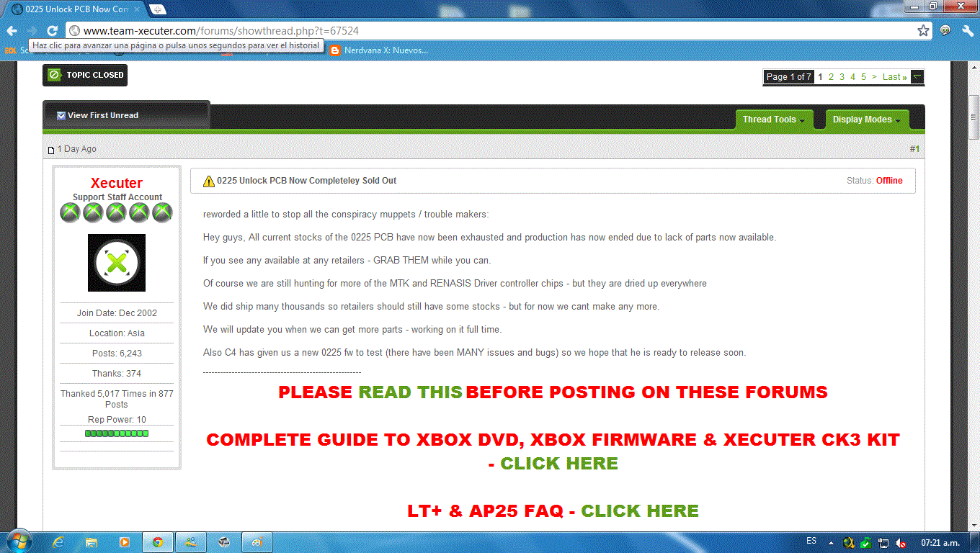Click the View First Unread arrow icon
The width and height of the screenshot is (980, 553).
click(61, 115)
